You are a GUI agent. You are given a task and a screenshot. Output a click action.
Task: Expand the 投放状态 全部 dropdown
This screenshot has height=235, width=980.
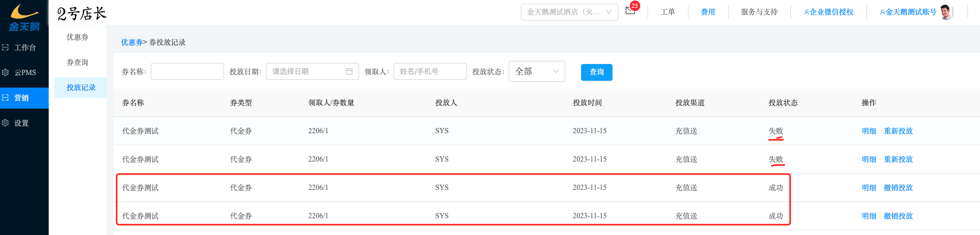click(537, 71)
